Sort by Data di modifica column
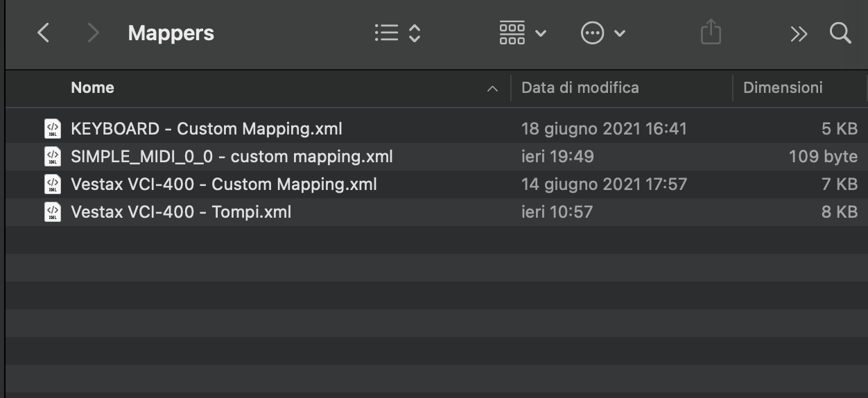The height and width of the screenshot is (398, 868). pos(580,87)
